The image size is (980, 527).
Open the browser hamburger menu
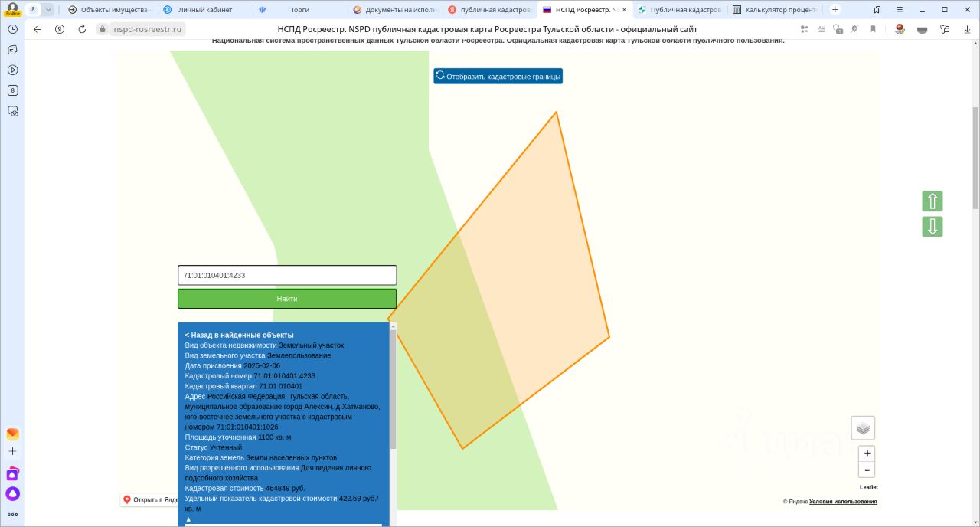coord(899,10)
